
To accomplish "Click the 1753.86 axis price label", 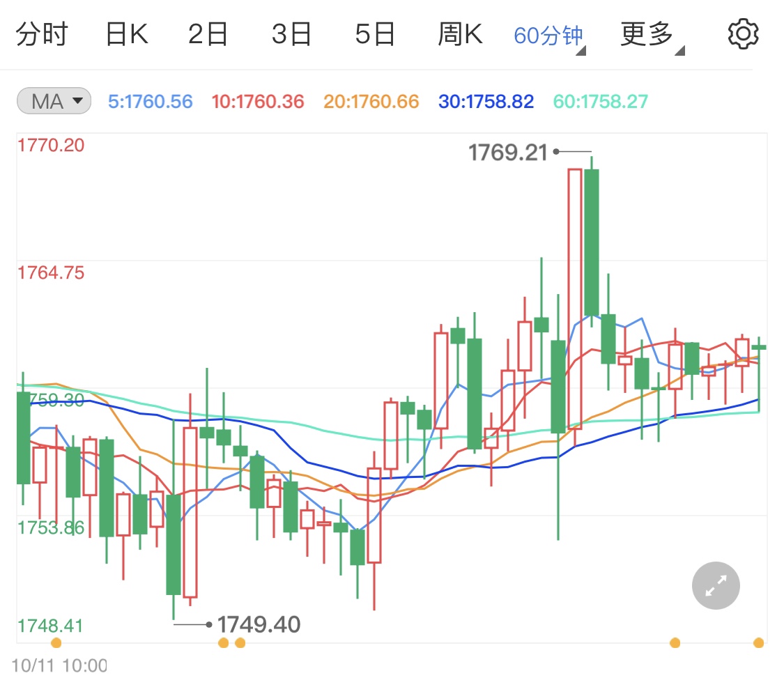I will click(x=51, y=527).
